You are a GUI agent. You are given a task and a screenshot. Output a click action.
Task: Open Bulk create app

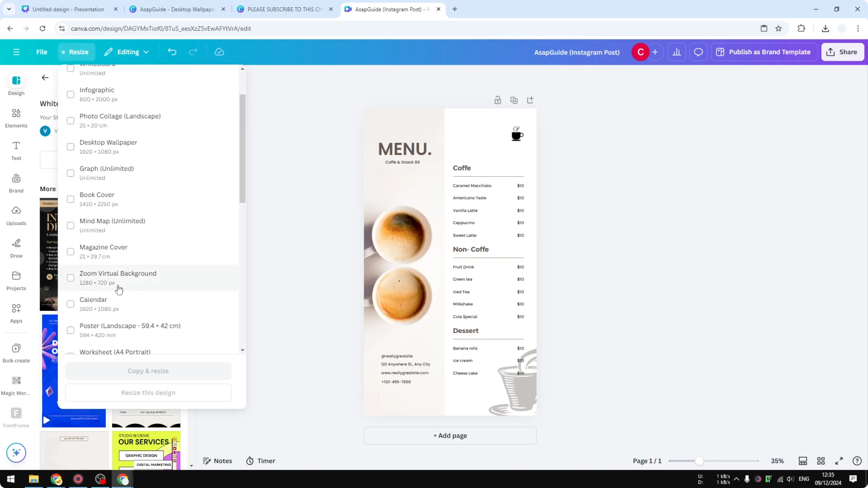coord(16,353)
